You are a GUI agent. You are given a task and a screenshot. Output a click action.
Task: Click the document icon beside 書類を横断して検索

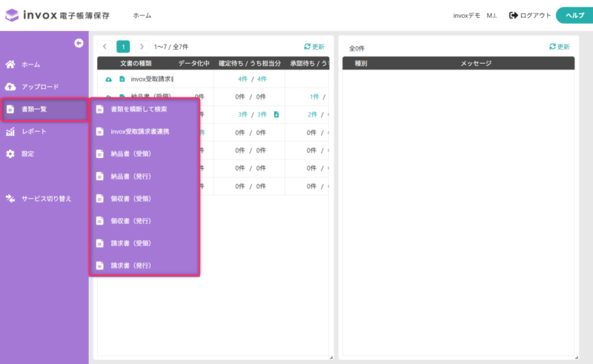(100, 109)
